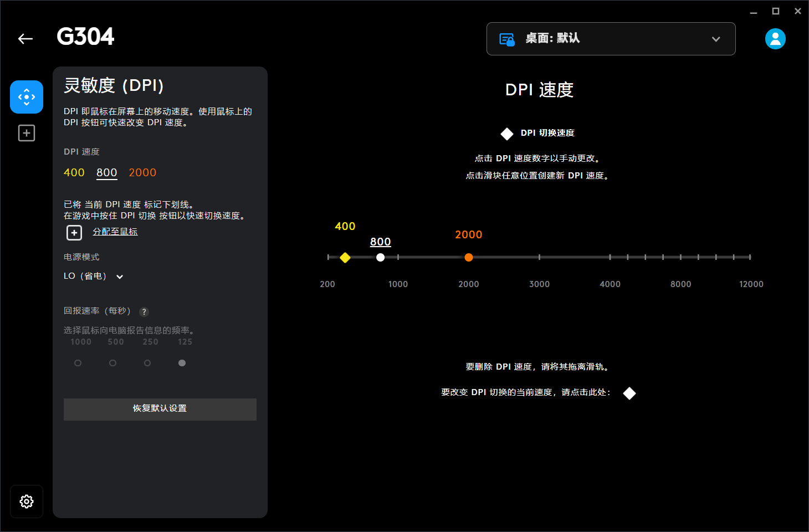Click 800 label above the slider
Screen dimensions: 809x532
(381, 242)
